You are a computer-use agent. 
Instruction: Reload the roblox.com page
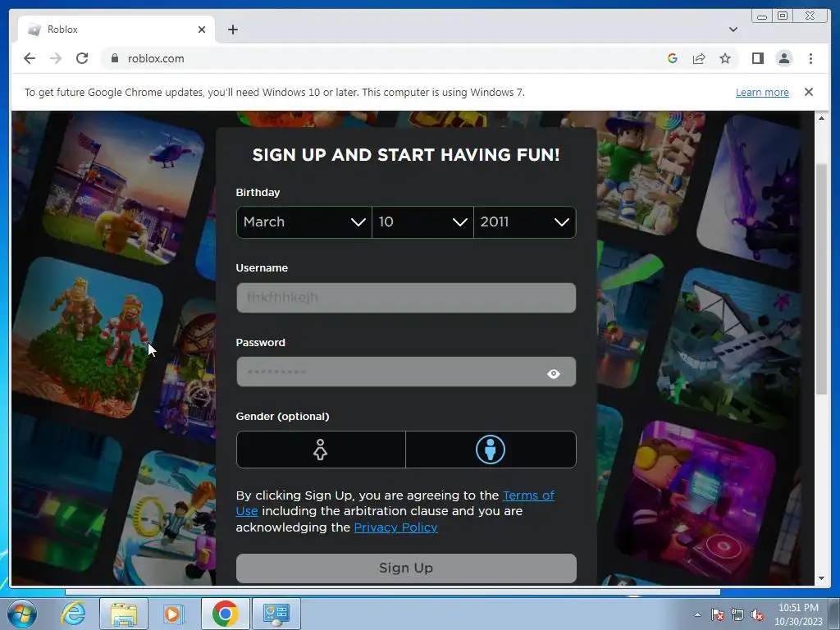(x=82, y=58)
